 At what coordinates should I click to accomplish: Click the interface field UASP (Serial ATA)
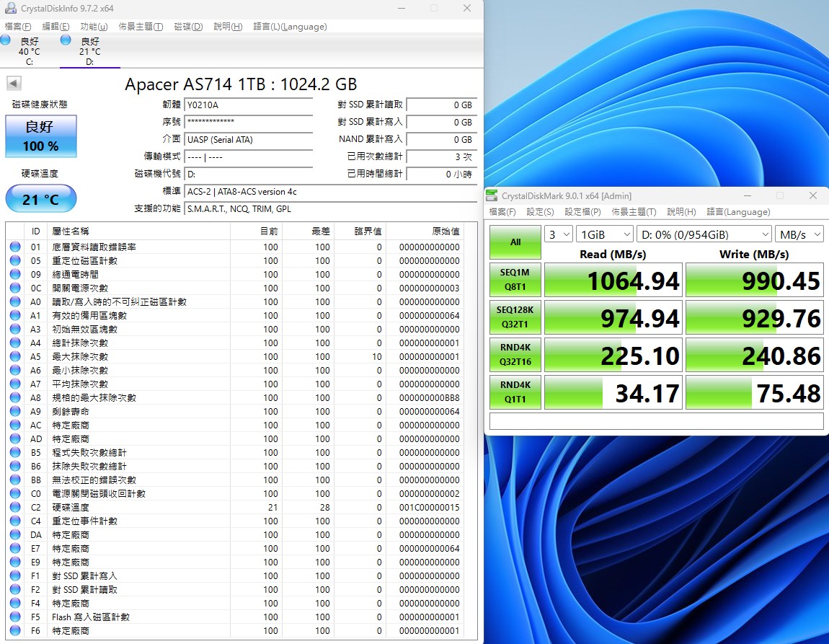tap(249, 140)
